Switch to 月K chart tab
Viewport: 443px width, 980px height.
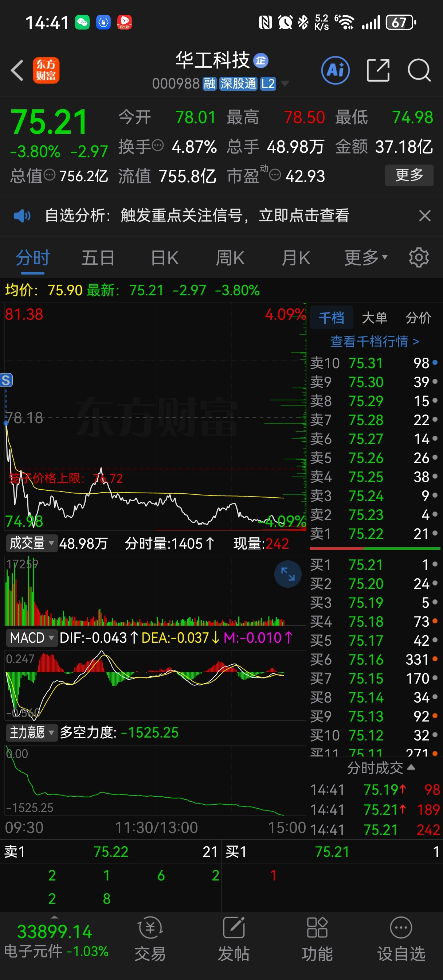click(296, 258)
